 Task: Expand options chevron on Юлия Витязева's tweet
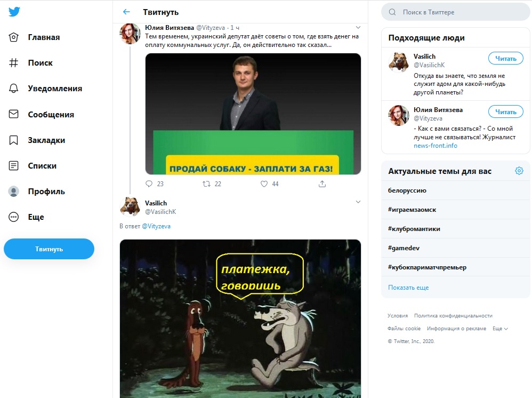358,27
